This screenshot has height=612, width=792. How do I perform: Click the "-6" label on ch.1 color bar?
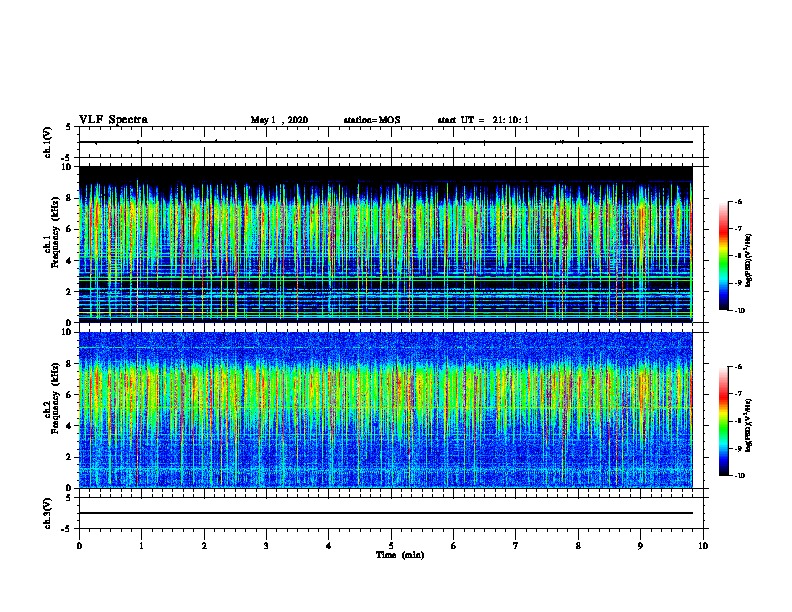click(x=738, y=201)
